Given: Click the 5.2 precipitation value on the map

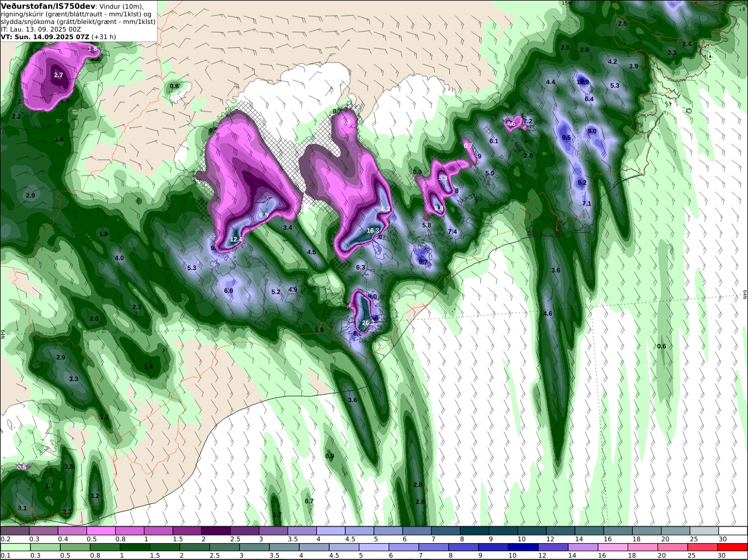Looking at the screenshot, I should click(x=276, y=292).
